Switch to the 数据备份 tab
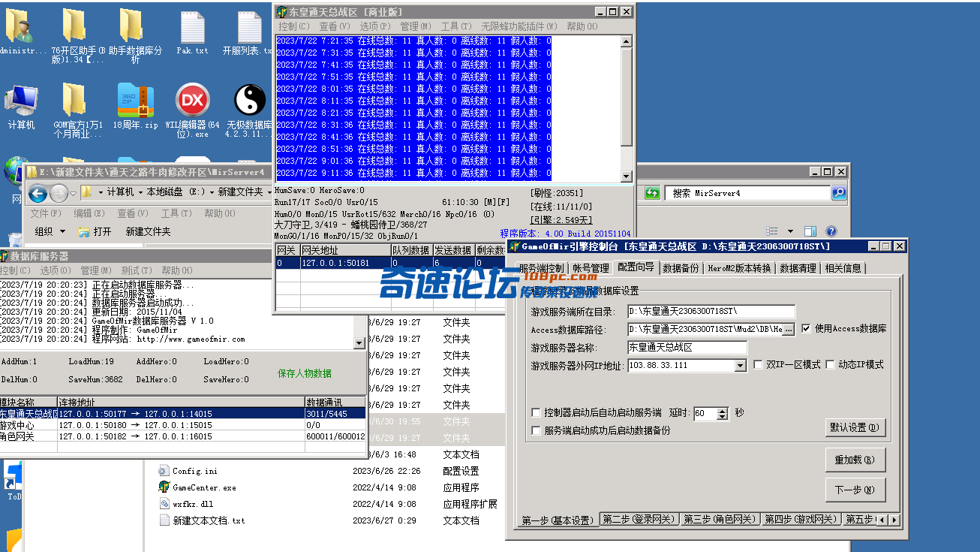The image size is (980, 552). (681, 268)
